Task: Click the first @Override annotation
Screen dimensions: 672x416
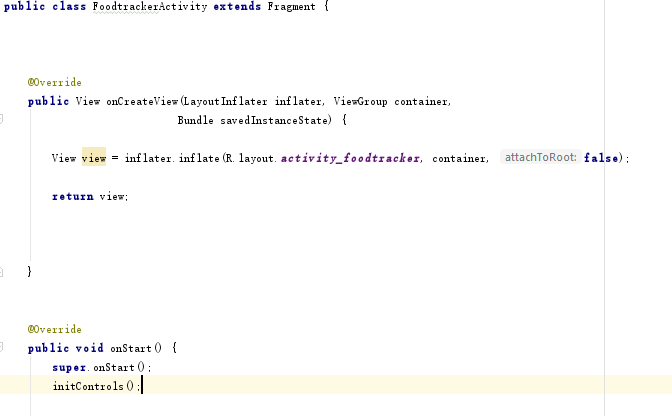Action: [x=54, y=82]
